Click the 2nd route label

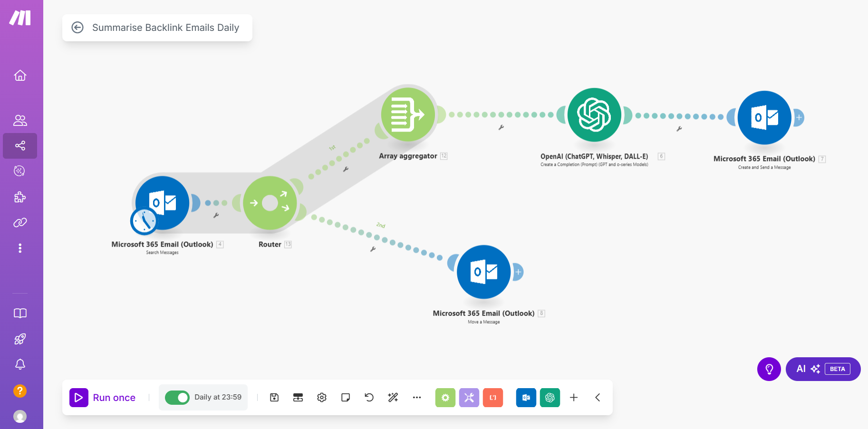[x=381, y=225]
